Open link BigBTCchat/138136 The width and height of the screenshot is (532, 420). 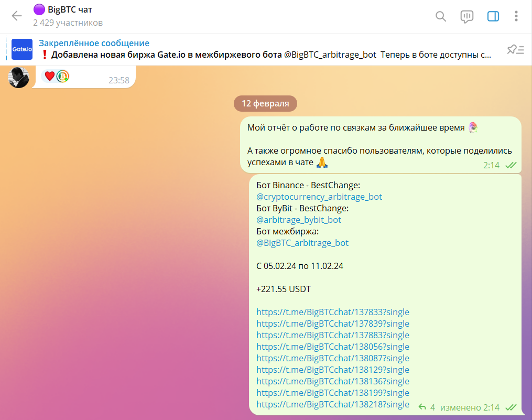click(333, 381)
